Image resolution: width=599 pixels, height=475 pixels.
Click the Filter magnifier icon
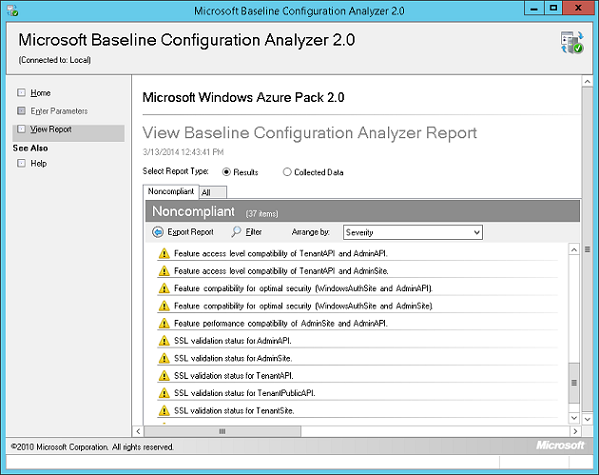236,232
